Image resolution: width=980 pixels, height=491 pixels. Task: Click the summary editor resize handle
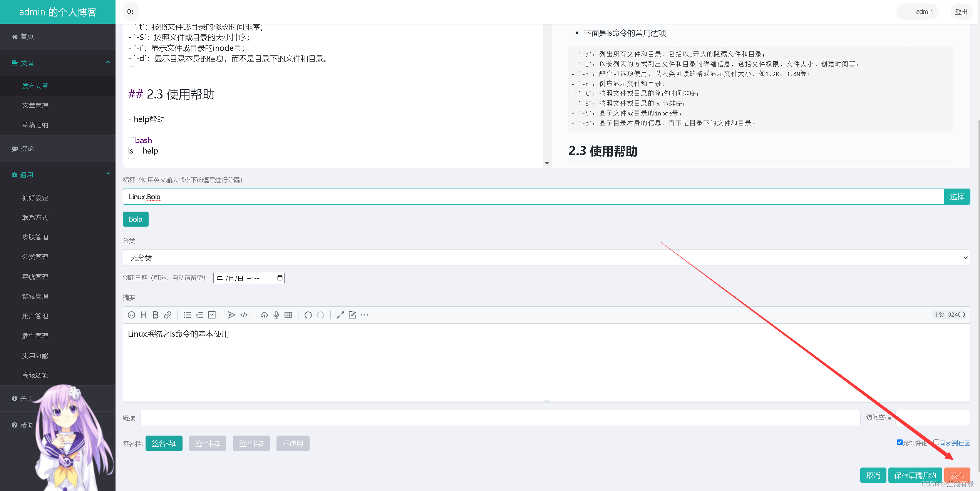point(546,401)
